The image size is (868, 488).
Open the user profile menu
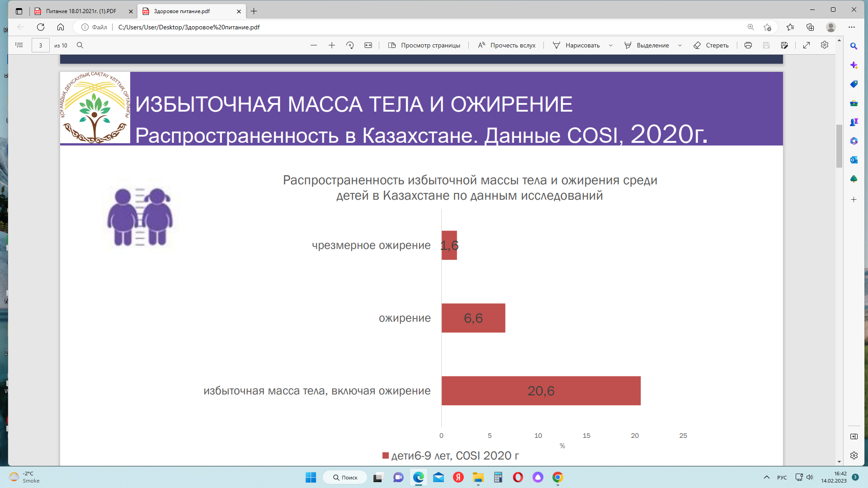(831, 27)
